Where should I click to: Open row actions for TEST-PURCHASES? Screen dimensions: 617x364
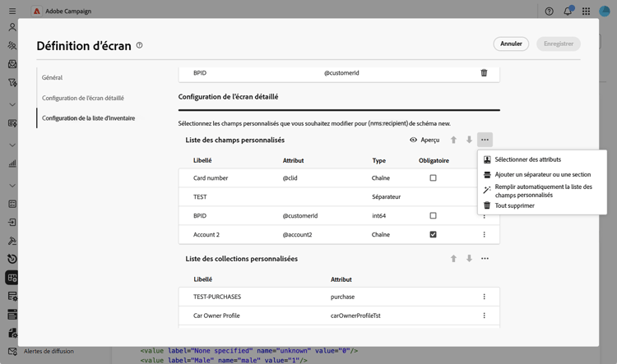[x=484, y=297]
